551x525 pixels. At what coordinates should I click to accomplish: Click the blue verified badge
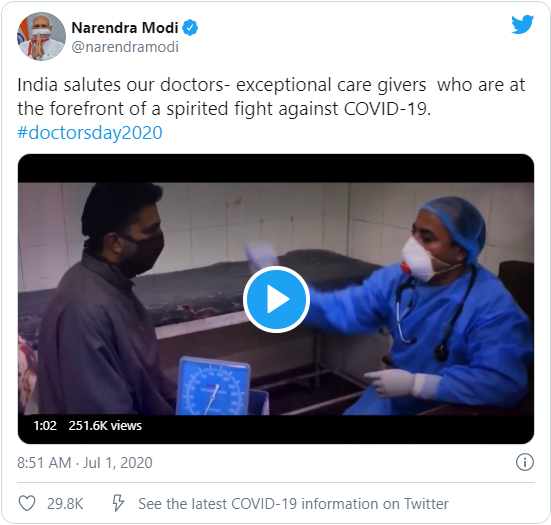(x=190, y=27)
